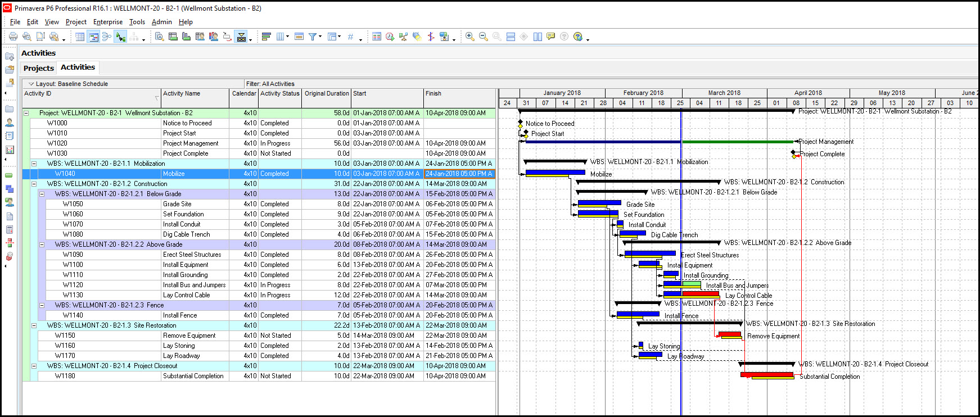Click the green Project Management Gantt bar
Viewport: 980px width, 417px height.
pos(738,142)
